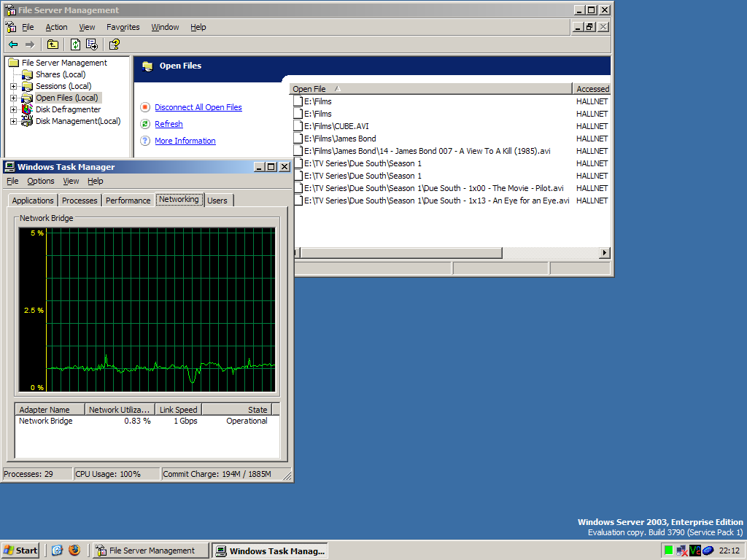Click File Server Management taskbar button
The width and height of the screenshot is (747, 560).
coord(151,551)
